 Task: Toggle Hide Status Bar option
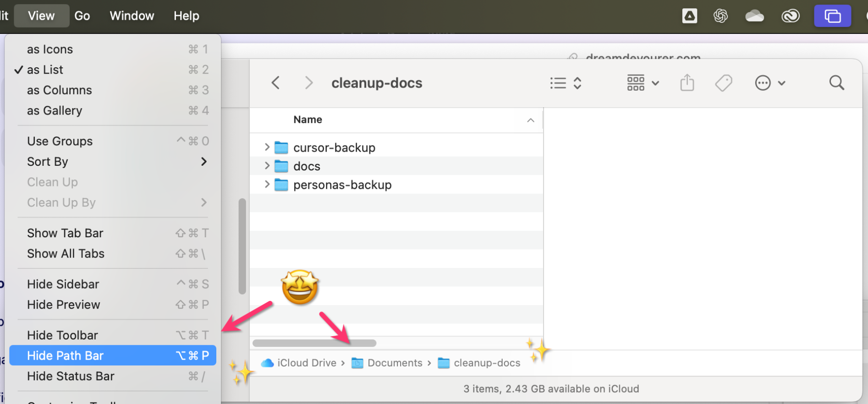[x=71, y=376]
